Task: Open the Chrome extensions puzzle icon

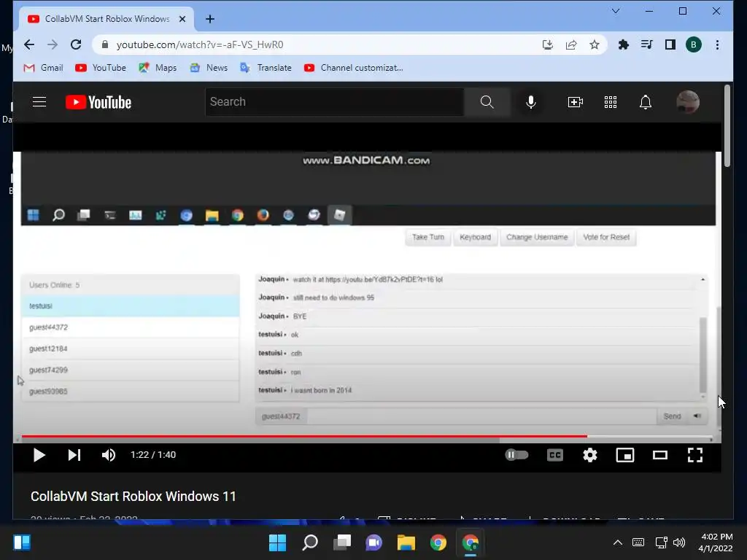Action: click(623, 44)
